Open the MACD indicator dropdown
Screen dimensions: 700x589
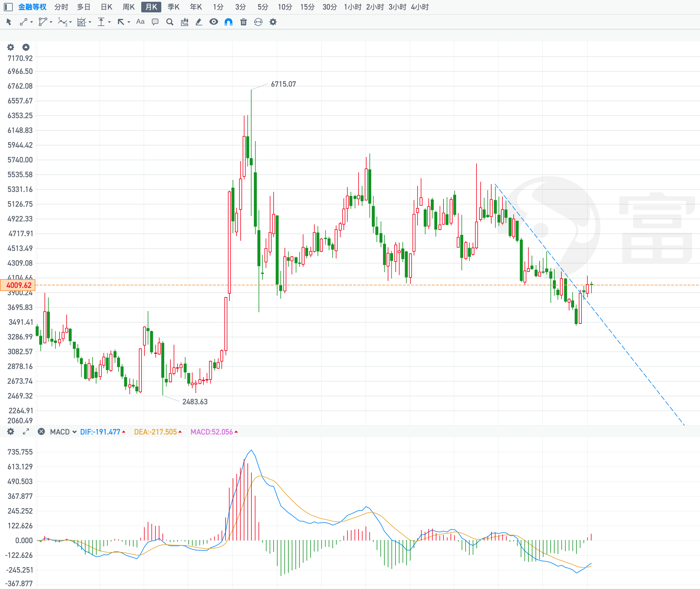(63, 432)
